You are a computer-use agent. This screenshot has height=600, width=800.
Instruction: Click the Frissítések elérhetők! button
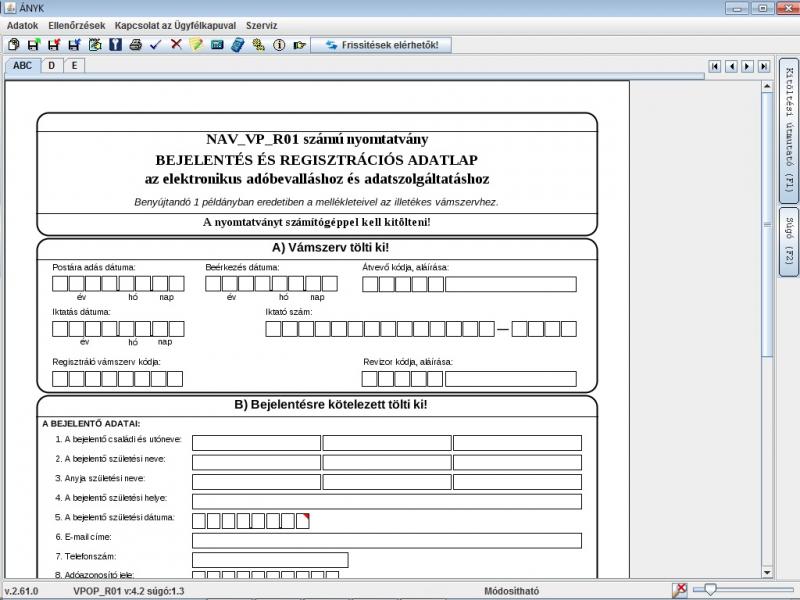(x=382, y=45)
